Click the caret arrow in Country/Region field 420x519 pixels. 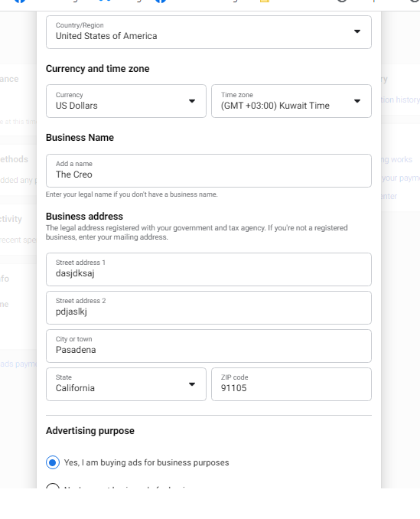tap(357, 31)
